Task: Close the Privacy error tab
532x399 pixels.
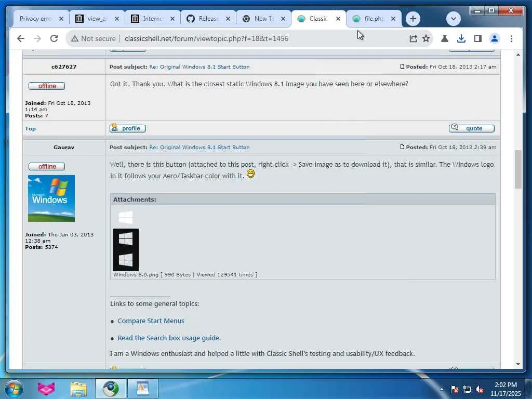Action: (x=61, y=19)
